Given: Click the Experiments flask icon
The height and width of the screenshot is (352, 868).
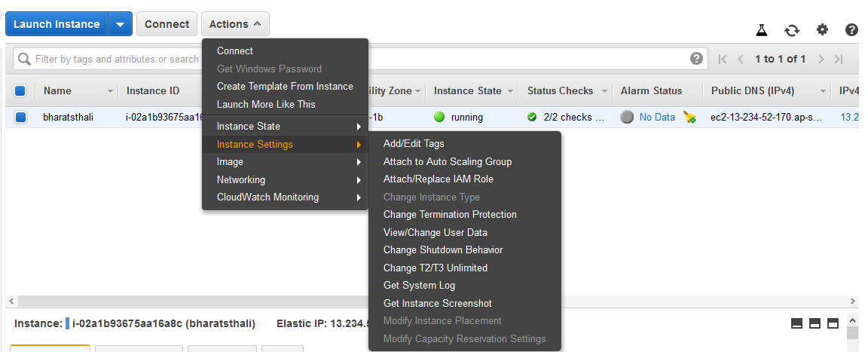Looking at the screenshot, I should pyautogui.click(x=761, y=30).
